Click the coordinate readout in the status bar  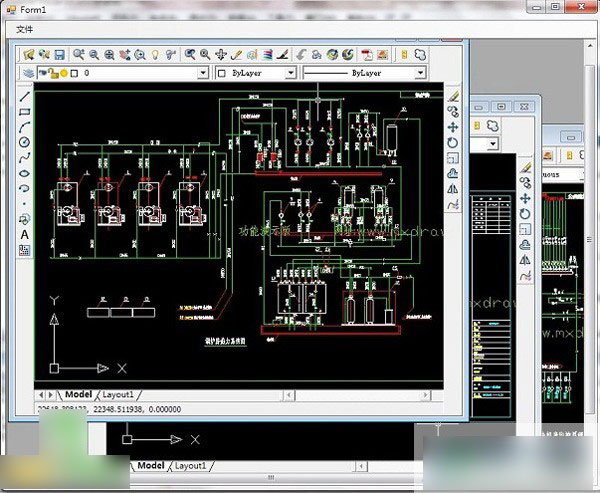pyautogui.click(x=109, y=409)
